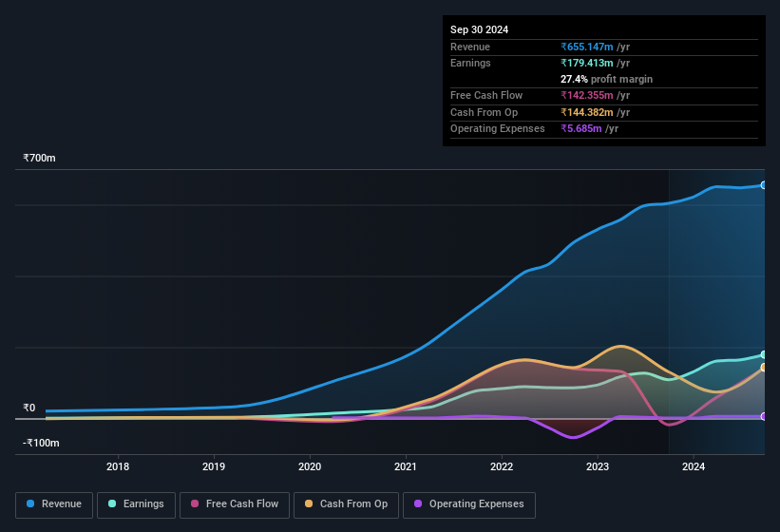780x532 pixels.
Task: Click the 2022 x-axis label
Action: [x=502, y=466]
